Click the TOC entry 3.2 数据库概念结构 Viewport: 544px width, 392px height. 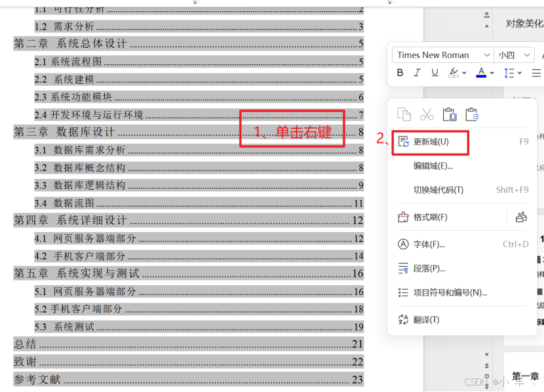[199, 168]
